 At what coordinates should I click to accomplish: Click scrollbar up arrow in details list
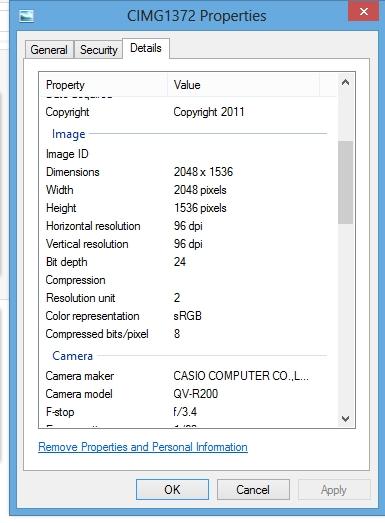[346, 82]
